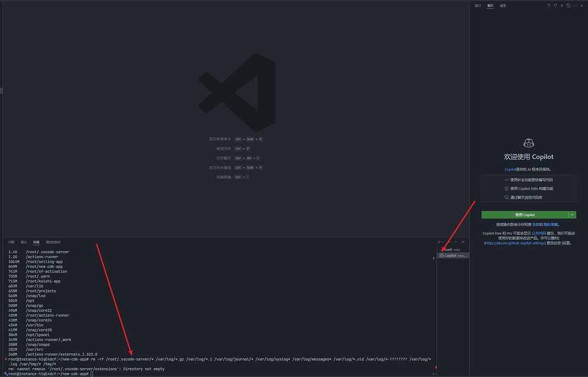The height and width of the screenshot is (377, 588).
Task: Click the chat codebase browsing feature icon
Action: click(x=507, y=198)
